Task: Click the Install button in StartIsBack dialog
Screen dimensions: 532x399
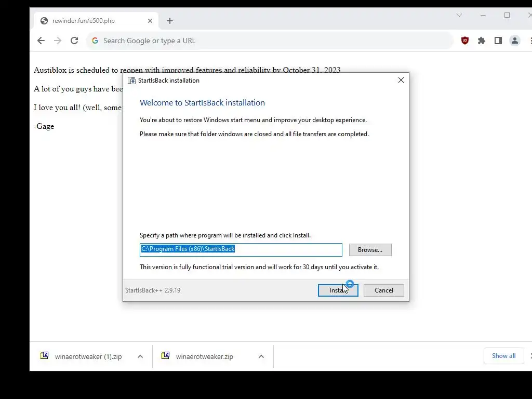Action: pyautogui.click(x=338, y=290)
